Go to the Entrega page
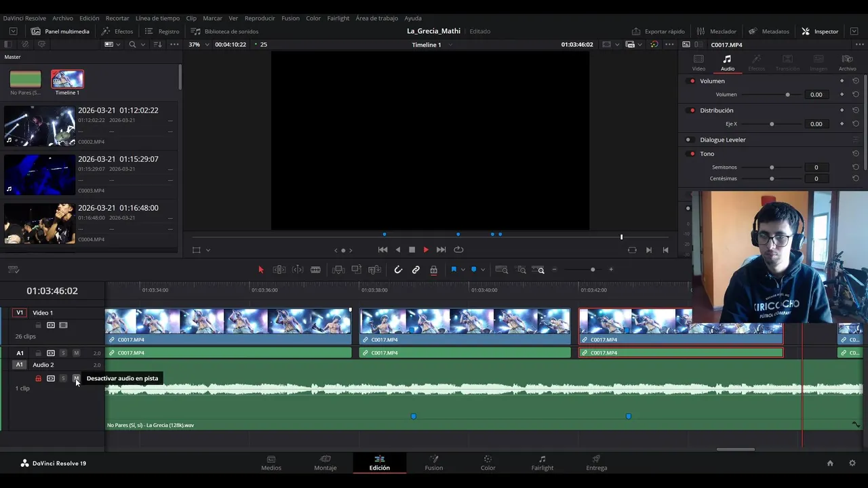This screenshot has height=488, width=868. [x=597, y=463]
